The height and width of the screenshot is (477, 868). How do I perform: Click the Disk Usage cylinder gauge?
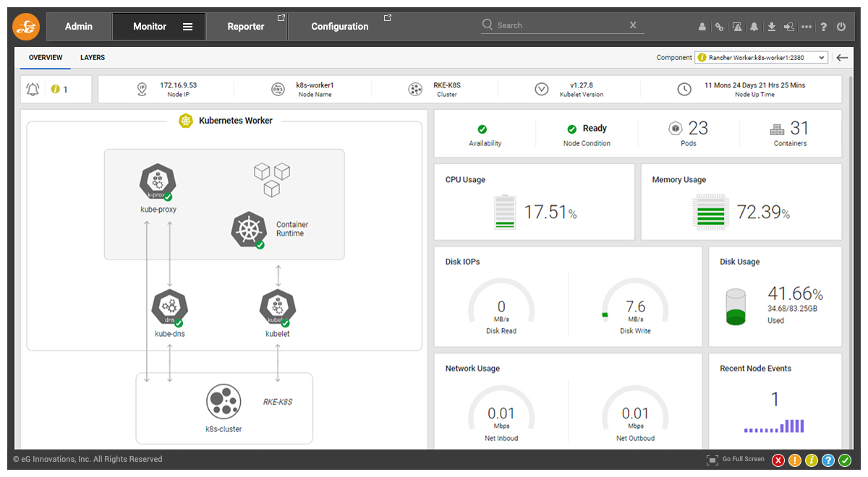click(736, 306)
